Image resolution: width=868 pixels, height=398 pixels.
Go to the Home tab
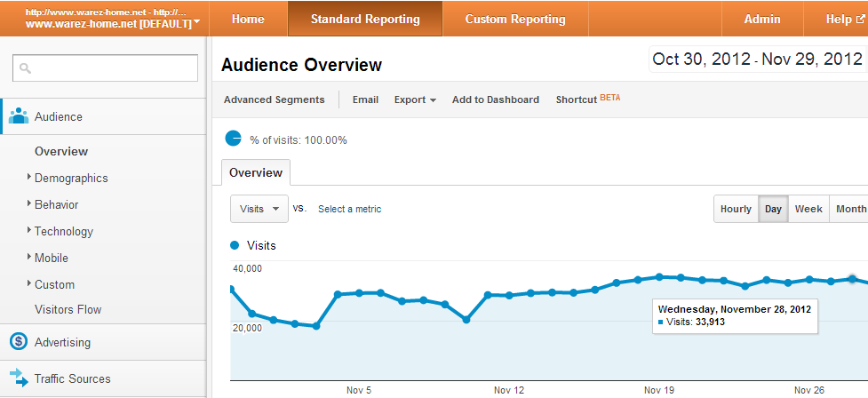(x=248, y=19)
